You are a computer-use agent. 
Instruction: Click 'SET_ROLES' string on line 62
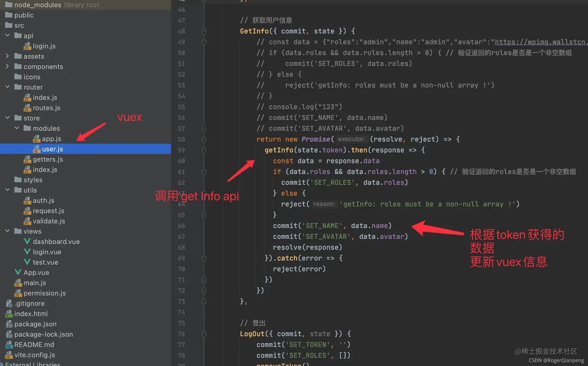(x=332, y=182)
